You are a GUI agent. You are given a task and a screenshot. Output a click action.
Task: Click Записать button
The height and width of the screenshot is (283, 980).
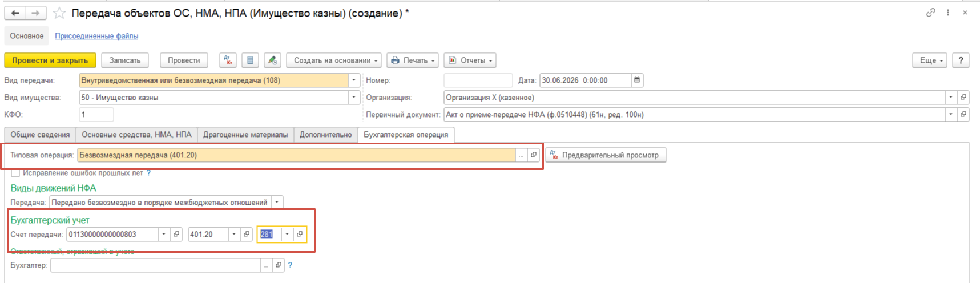click(125, 60)
